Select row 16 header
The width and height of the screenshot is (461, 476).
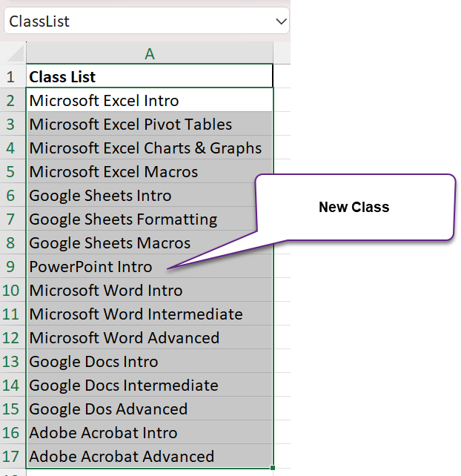point(13,432)
